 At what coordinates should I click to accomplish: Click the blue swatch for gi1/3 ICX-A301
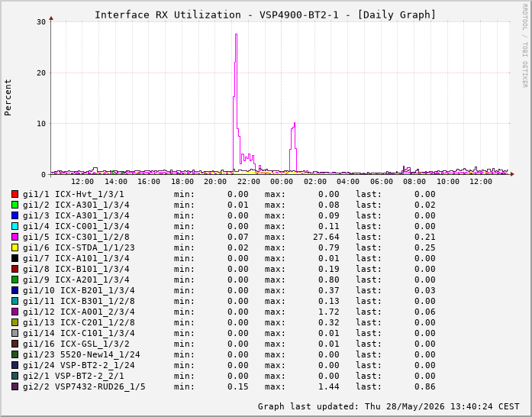click(x=15, y=215)
